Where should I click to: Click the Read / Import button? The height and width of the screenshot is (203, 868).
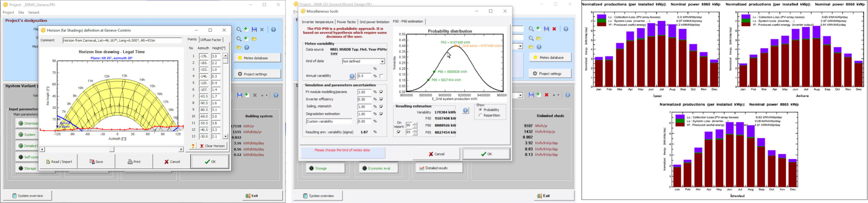pyautogui.click(x=59, y=162)
